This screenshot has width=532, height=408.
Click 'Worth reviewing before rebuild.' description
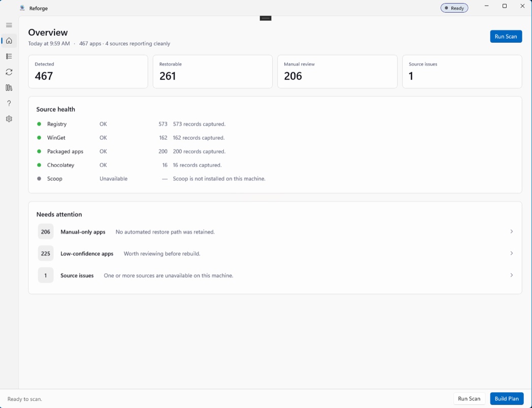pyautogui.click(x=162, y=254)
